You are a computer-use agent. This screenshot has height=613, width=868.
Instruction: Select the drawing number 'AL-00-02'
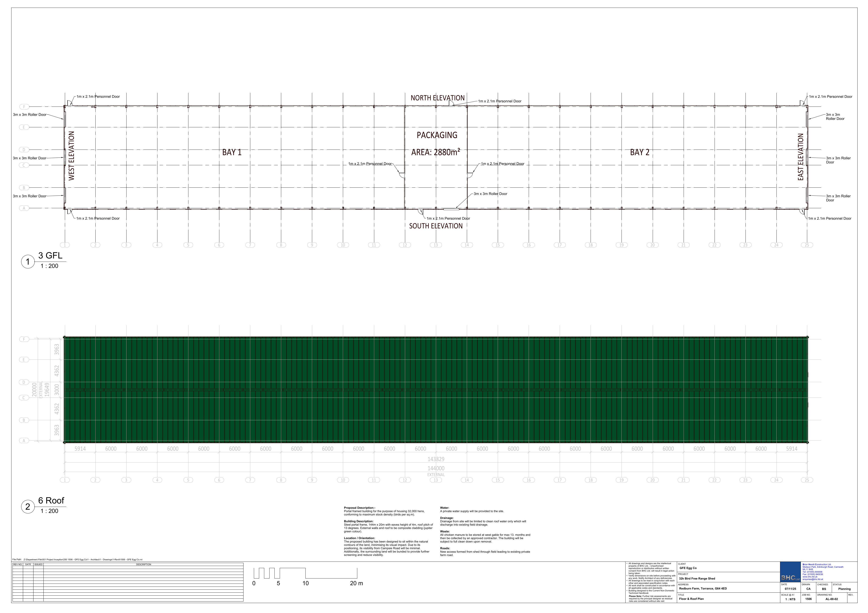831,599
